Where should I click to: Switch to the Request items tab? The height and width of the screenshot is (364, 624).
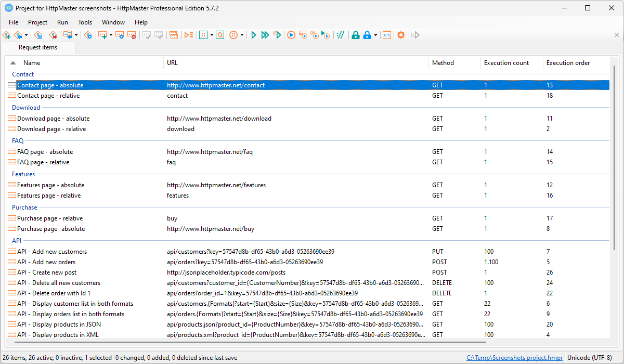pos(38,47)
